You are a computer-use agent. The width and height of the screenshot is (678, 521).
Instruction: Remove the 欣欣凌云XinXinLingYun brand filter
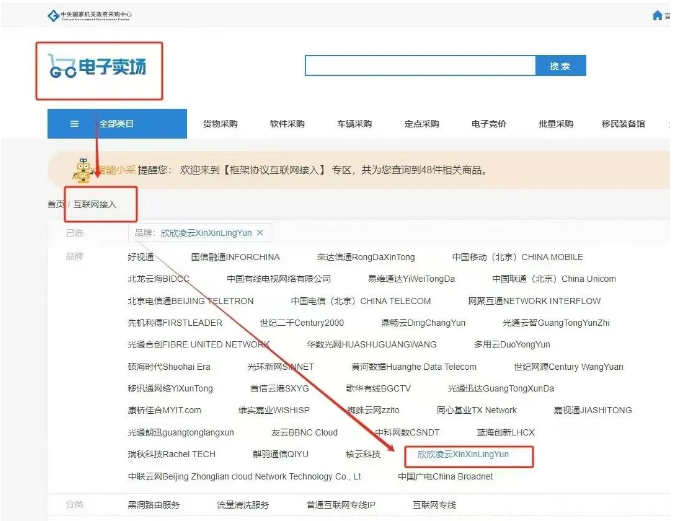pos(260,233)
